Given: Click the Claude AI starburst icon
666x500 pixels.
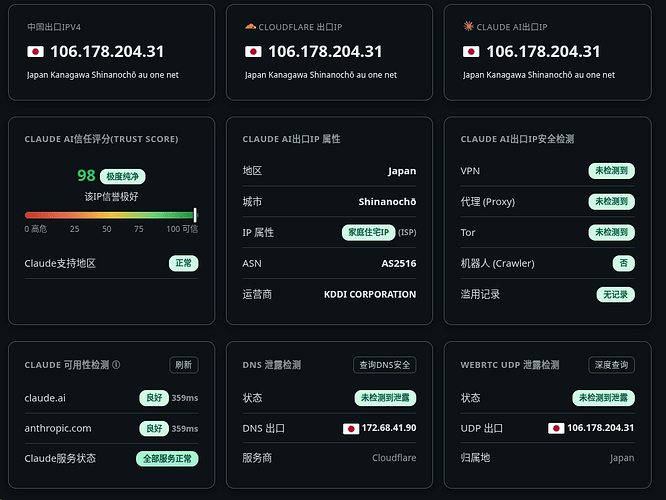Looking at the screenshot, I should coord(468,26).
